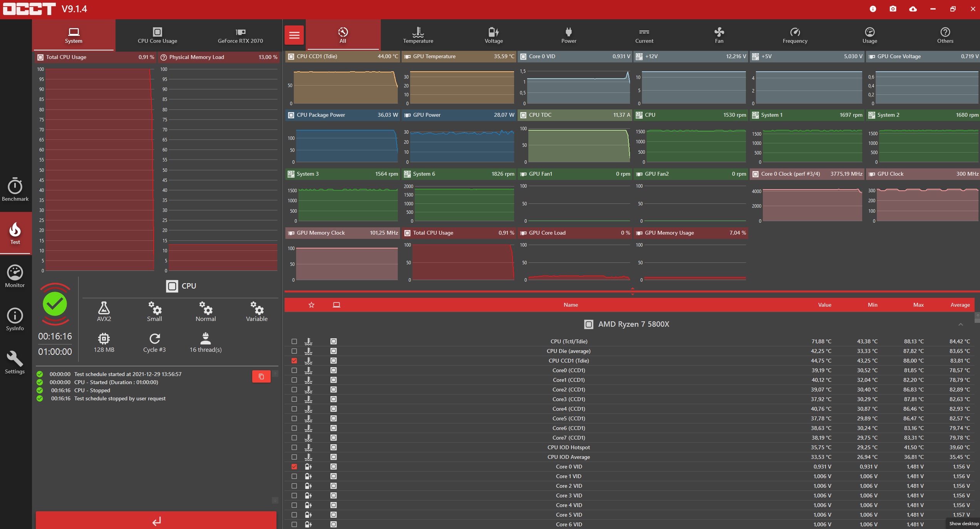Image resolution: width=980 pixels, height=529 pixels.
Task: Click the screenshot camera icon
Action: coord(893,9)
